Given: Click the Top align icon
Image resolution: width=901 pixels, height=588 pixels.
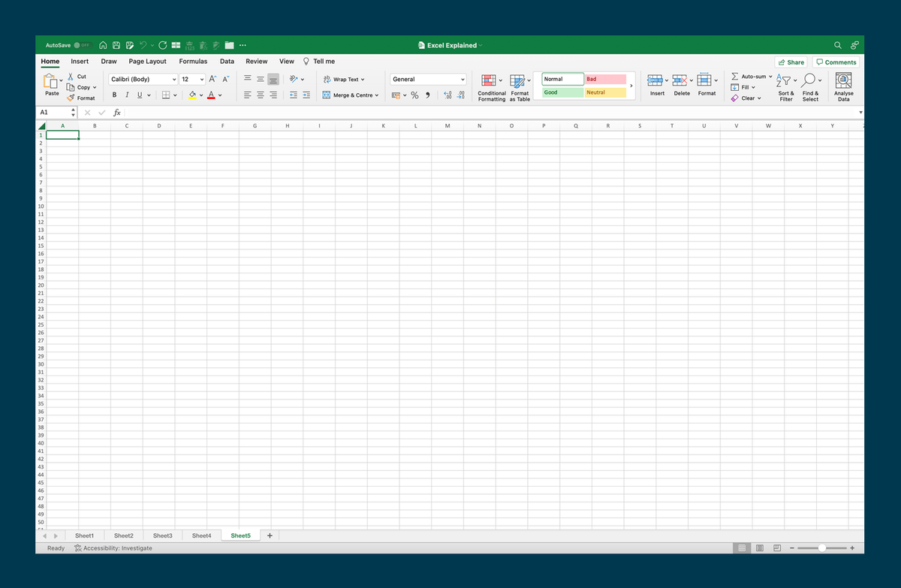Looking at the screenshot, I should pos(248,79).
